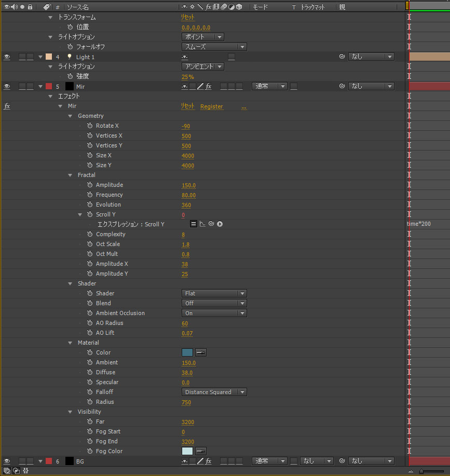Image resolution: width=450 pixels, height=476 pixels.
Task: Toggle stopwatch for Rotate X
Action: click(x=90, y=126)
